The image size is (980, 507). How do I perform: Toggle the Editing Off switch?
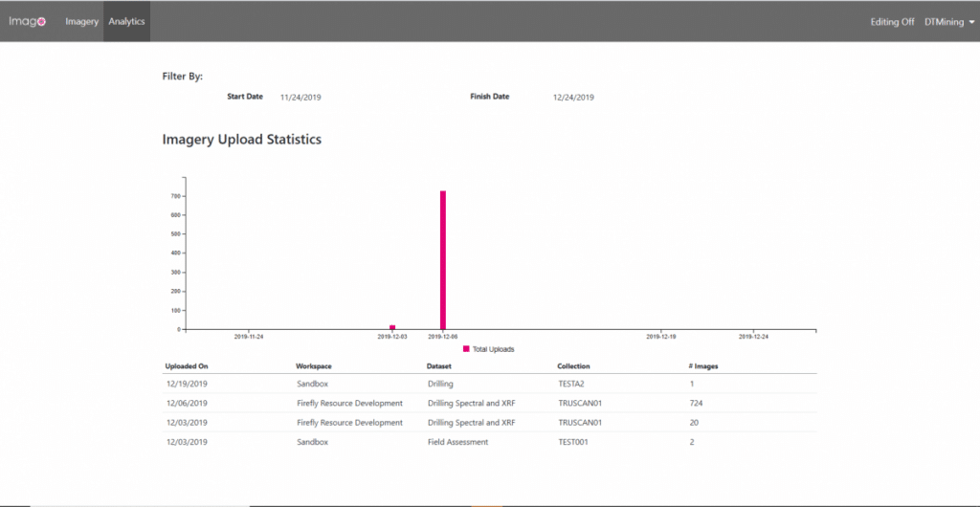[892, 21]
